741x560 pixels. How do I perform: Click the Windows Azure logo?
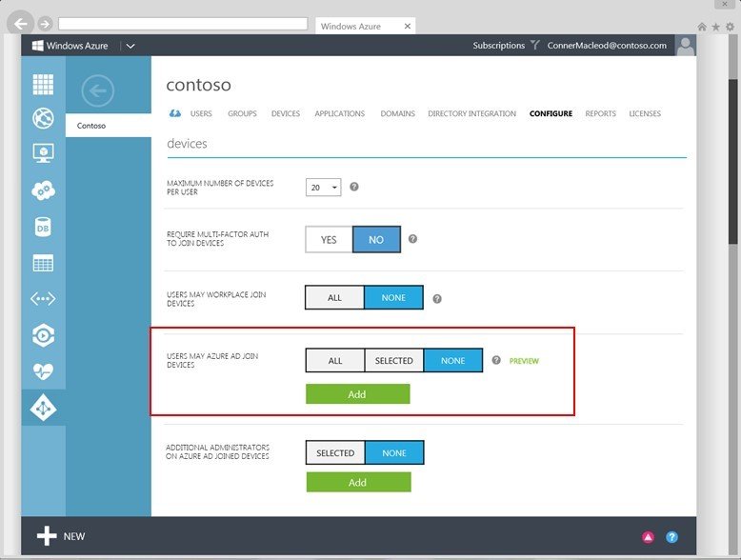(x=70, y=46)
